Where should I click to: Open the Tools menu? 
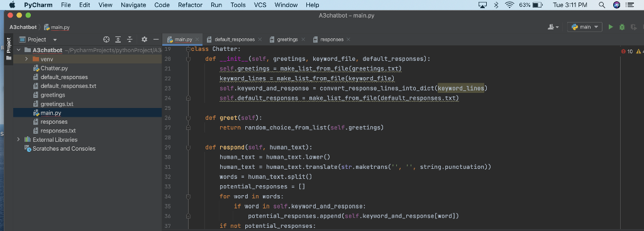pyautogui.click(x=238, y=5)
